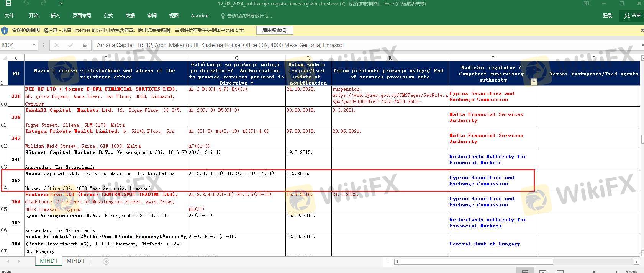This screenshot has width=644, height=273.
Task: Click the fx Insert Function icon
Action: point(84,45)
